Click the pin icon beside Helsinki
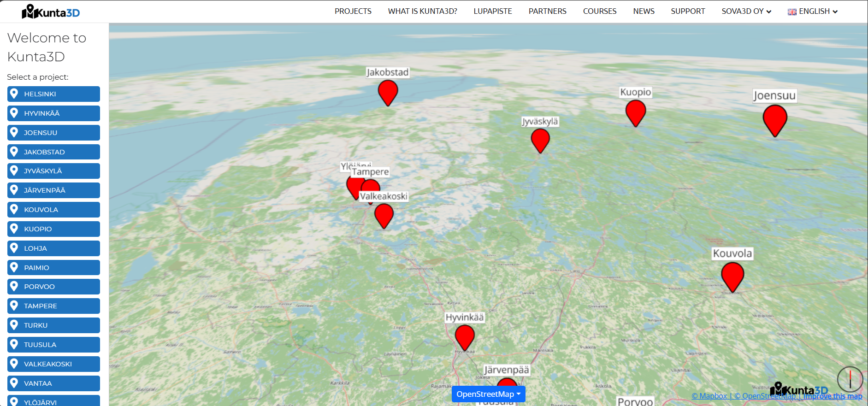Viewport: 868px width, 406px height. tap(14, 94)
